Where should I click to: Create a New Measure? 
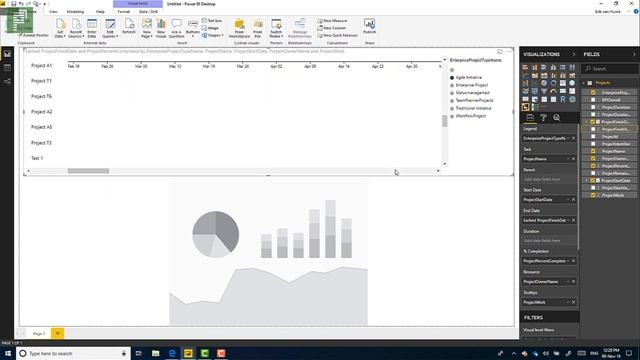[x=332, y=20]
